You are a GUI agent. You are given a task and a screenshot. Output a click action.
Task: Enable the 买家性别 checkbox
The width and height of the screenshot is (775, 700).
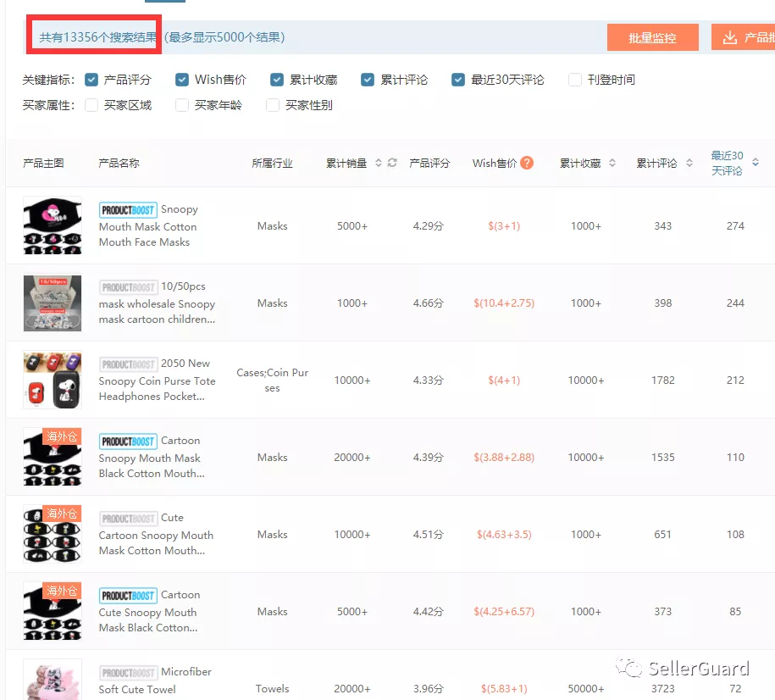(273, 105)
